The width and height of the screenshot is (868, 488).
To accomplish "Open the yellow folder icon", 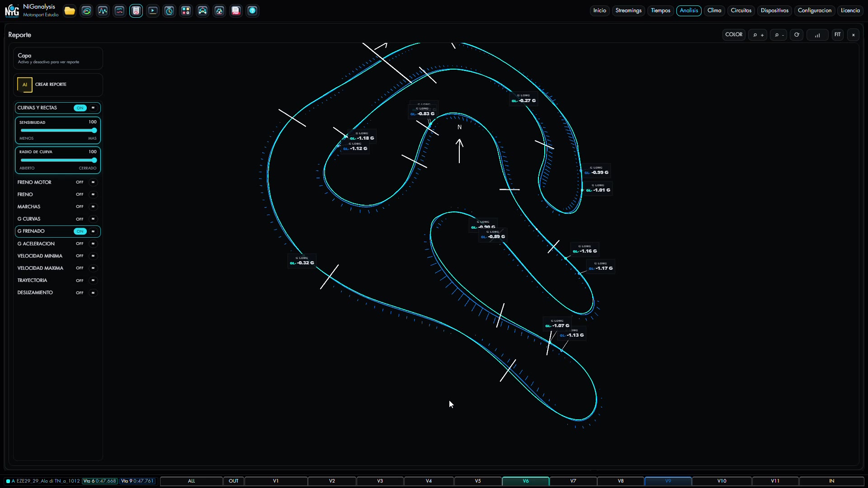I will pos(70,11).
